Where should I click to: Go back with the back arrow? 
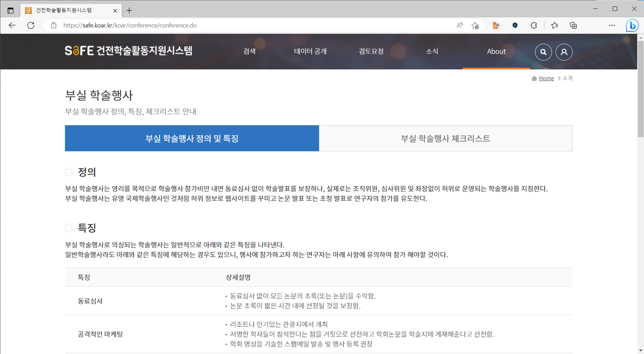[12, 25]
